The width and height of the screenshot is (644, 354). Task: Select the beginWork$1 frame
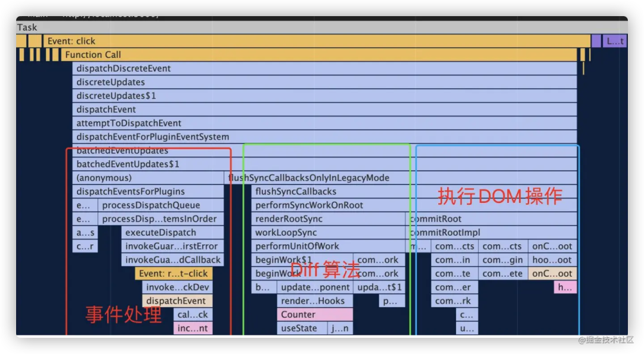pyautogui.click(x=302, y=260)
